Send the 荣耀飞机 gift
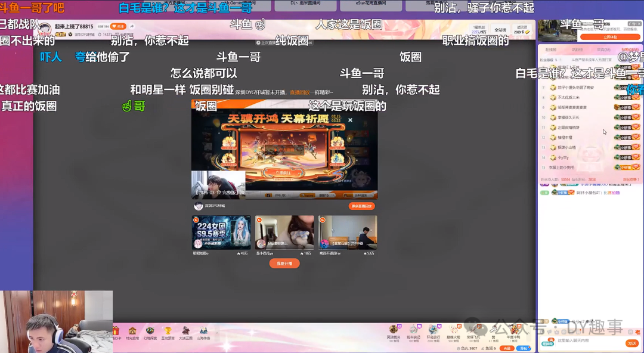The image size is (644, 353). [x=473, y=330]
